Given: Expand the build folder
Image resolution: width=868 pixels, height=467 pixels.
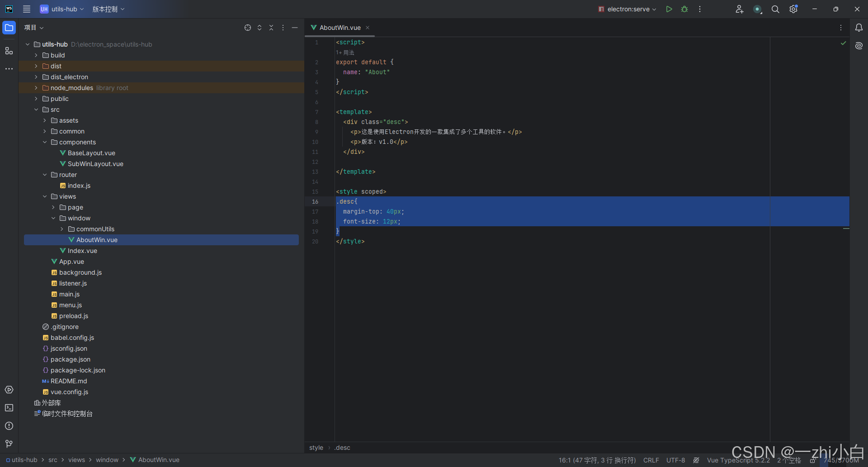Looking at the screenshot, I should [36, 55].
